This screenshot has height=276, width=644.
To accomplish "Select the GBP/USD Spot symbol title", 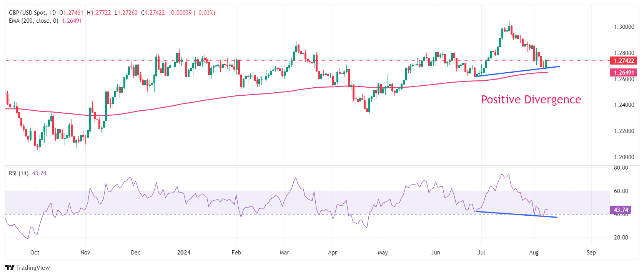I will tap(27, 13).
